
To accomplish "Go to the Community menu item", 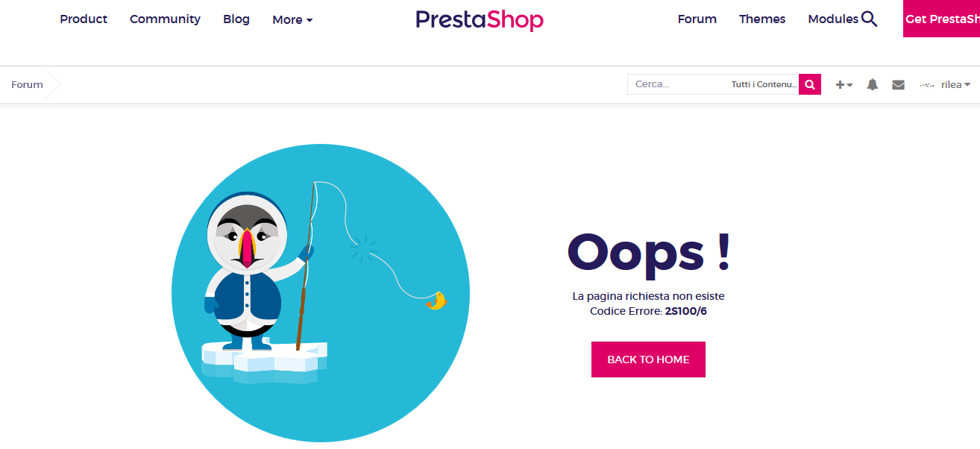I will [x=165, y=19].
